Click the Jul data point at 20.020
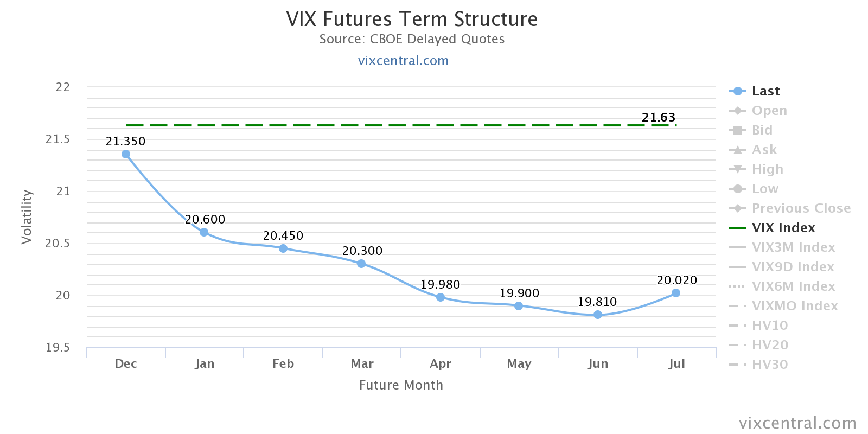This screenshot has height=434, width=868. (x=676, y=293)
